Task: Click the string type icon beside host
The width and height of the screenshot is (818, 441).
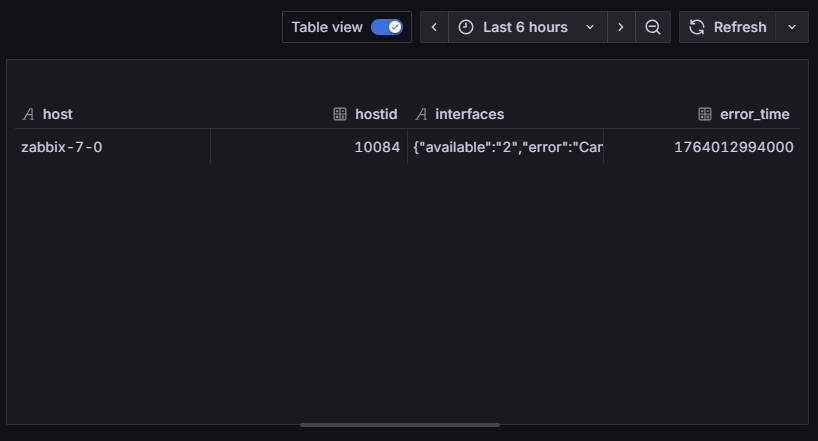Action: (x=28, y=114)
